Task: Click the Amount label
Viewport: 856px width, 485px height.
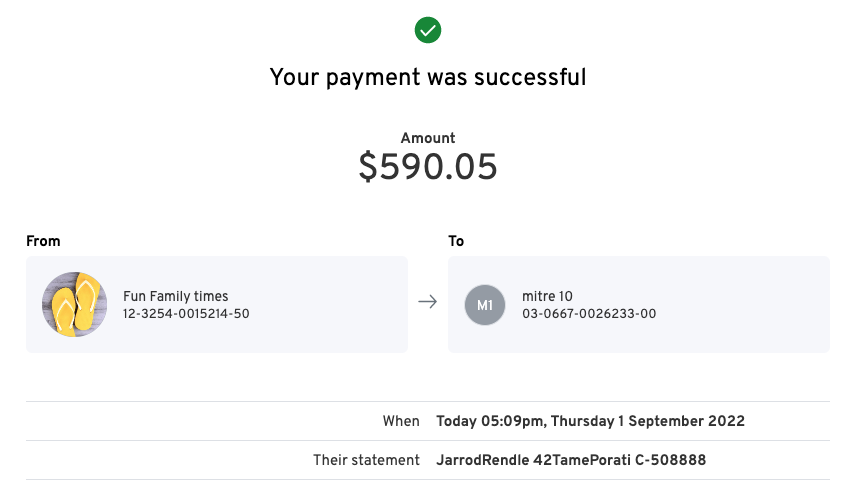Action: [428, 139]
